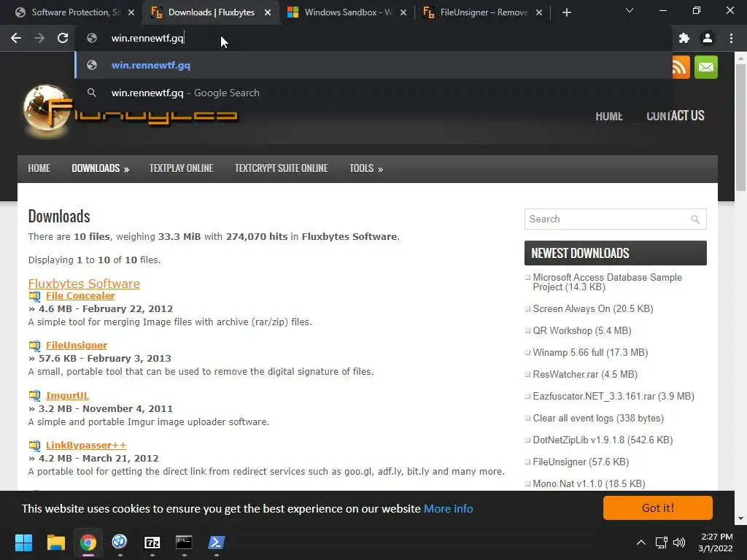This screenshot has height=560, width=747.
Task: Open Winamp 5.66 full (17.3 MB) link
Action: [x=590, y=352]
